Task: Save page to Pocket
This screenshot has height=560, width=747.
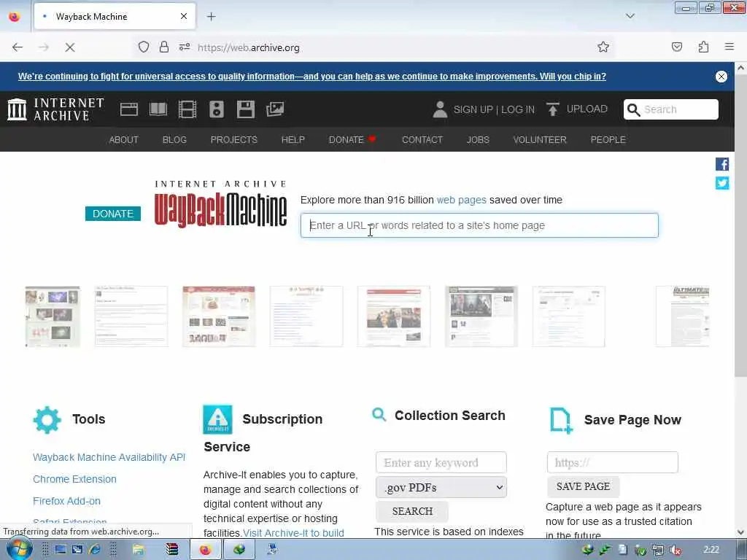Action: (676, 47)
